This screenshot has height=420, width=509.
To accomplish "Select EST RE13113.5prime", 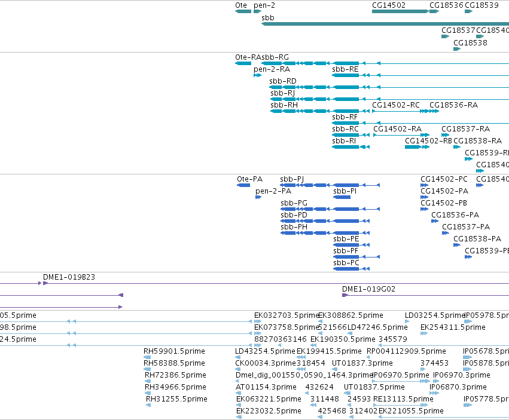I will (x=401, y=405).
